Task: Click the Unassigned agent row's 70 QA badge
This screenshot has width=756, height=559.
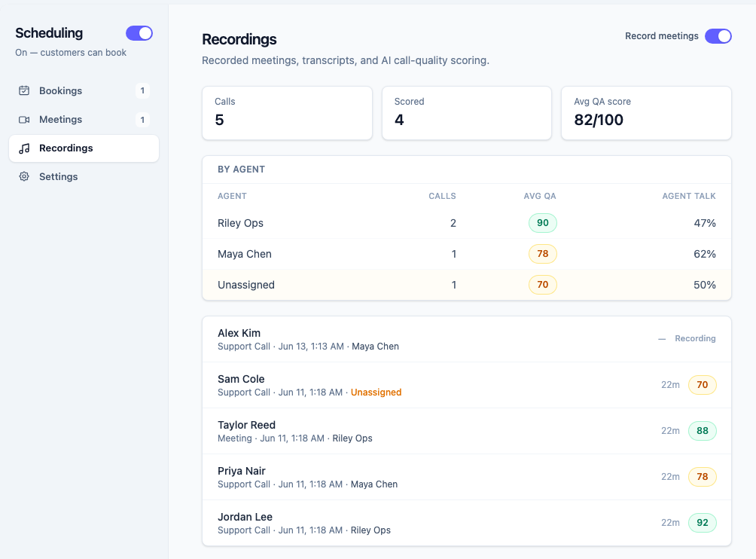Action: click(543, 285)
